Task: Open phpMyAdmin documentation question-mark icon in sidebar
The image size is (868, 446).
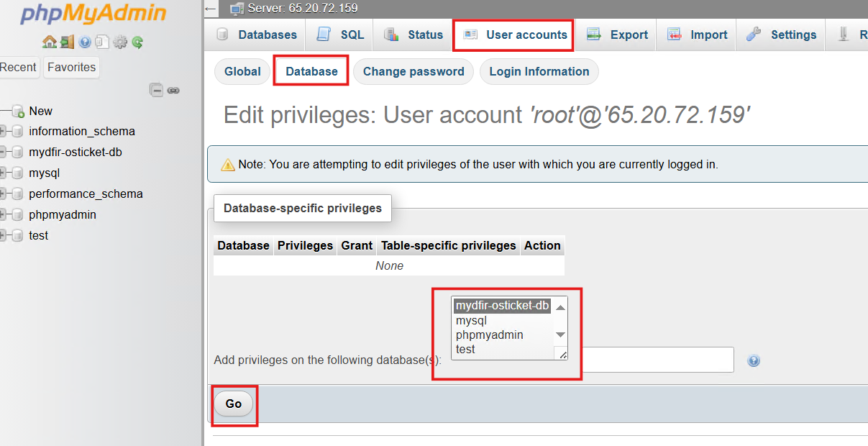Action: [x=85, y=42]
